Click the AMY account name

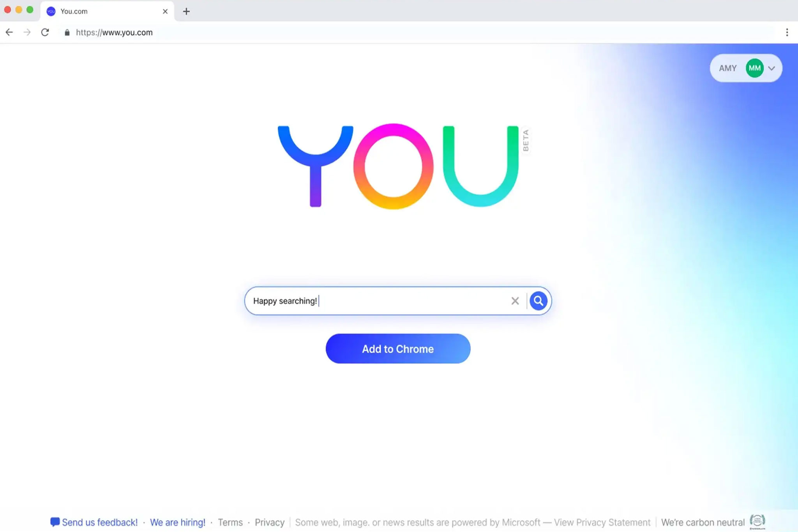click(728, 68)
